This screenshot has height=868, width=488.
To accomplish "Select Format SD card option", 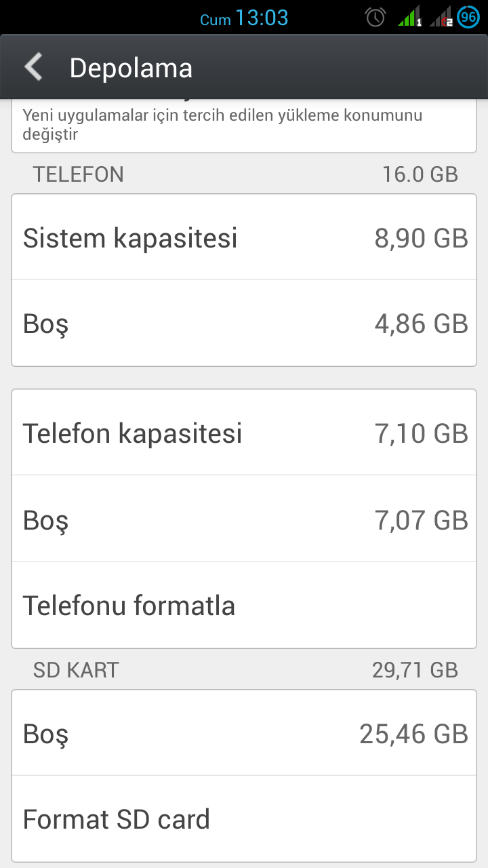I will tap(244, 819).
